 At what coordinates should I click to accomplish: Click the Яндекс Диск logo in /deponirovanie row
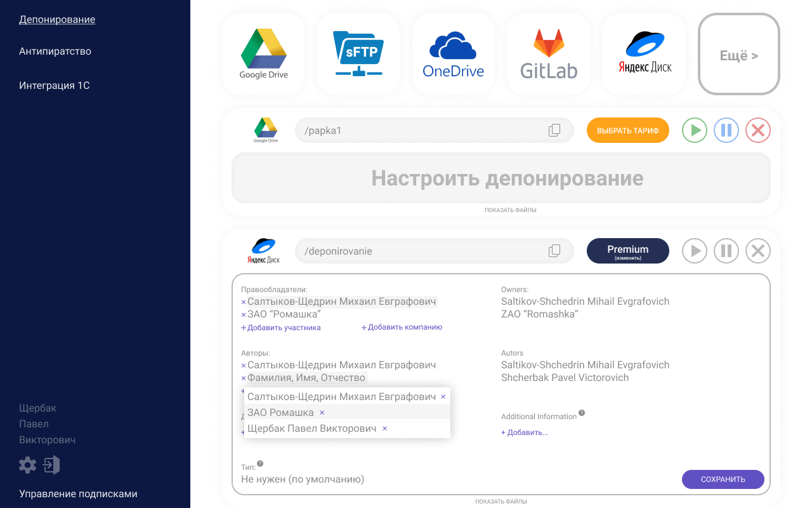click(263, 251)
